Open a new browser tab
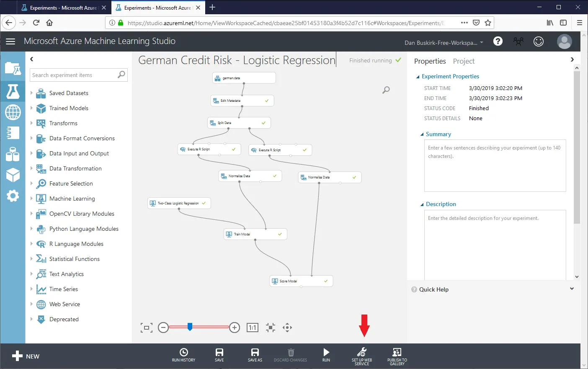This screenshot has width=588, height=369. (212, 7)
